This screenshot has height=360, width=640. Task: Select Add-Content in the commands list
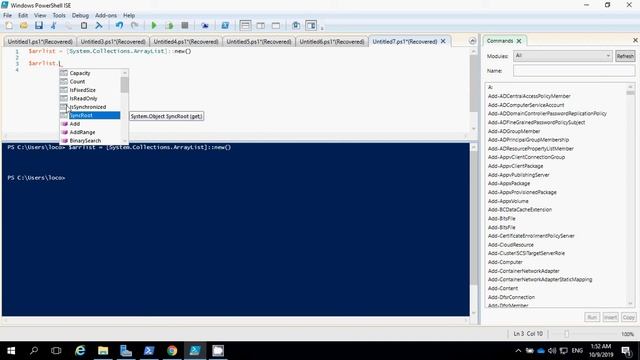[x=502, y=288]
